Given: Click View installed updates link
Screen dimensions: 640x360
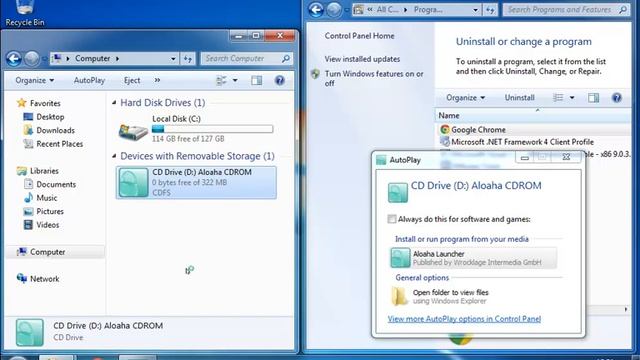Looking at the screenshot, I should pyautogui.click(x=362, y=59).
